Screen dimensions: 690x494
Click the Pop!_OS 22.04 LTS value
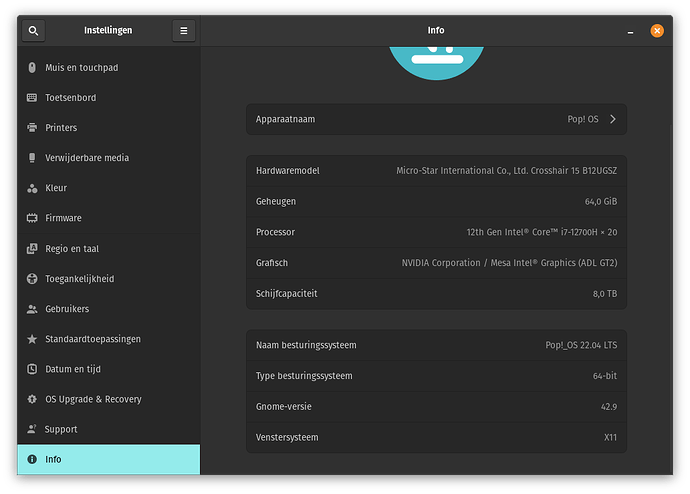pos(581,345)
